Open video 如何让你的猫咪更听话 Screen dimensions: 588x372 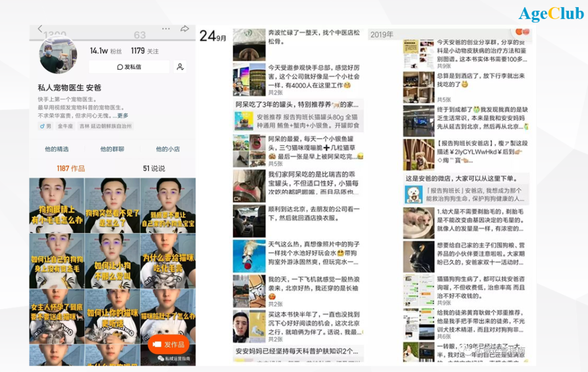click(x=112, y=316)
